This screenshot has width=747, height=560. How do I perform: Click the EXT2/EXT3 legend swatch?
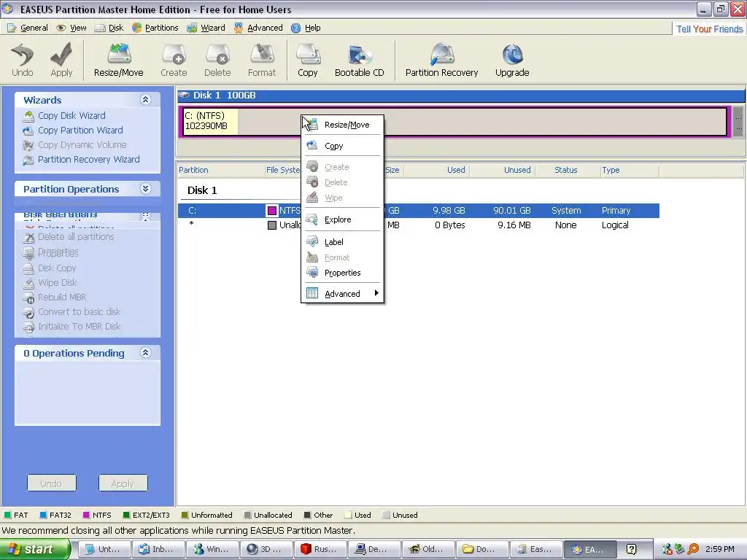point(126,516)
